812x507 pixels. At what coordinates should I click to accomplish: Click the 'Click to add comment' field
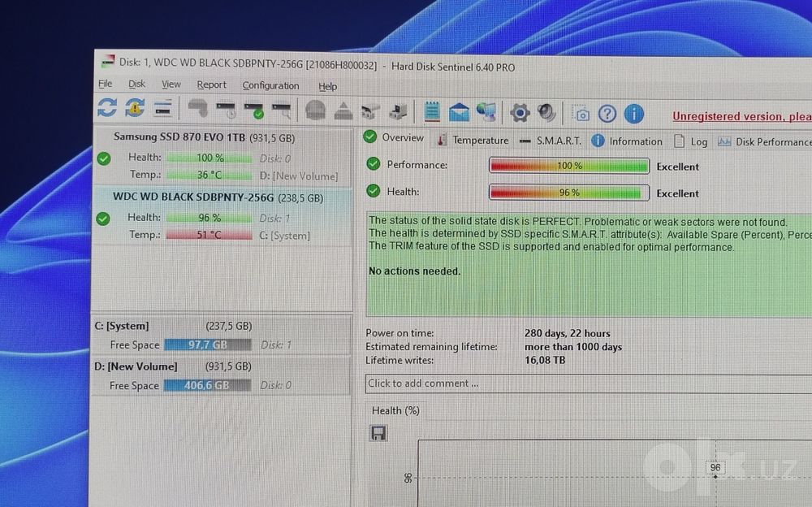click(x=588, y=383)
